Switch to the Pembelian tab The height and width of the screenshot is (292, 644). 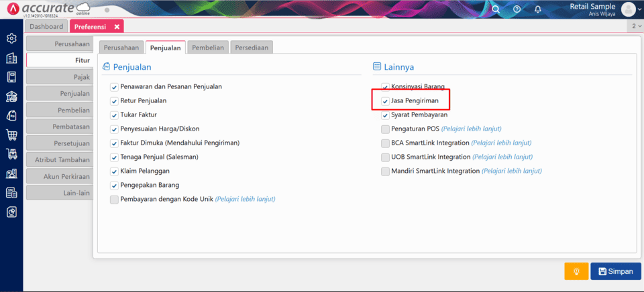coord(208,48)
